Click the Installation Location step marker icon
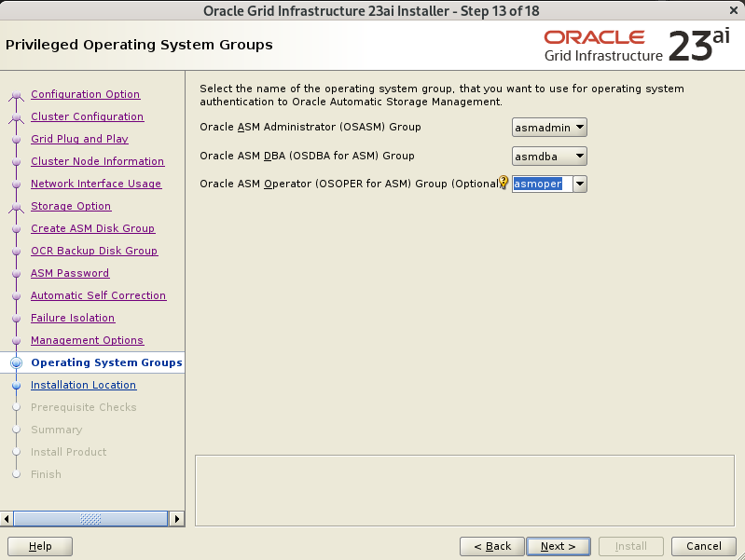The image size is (745, 560). coord(16,385)
